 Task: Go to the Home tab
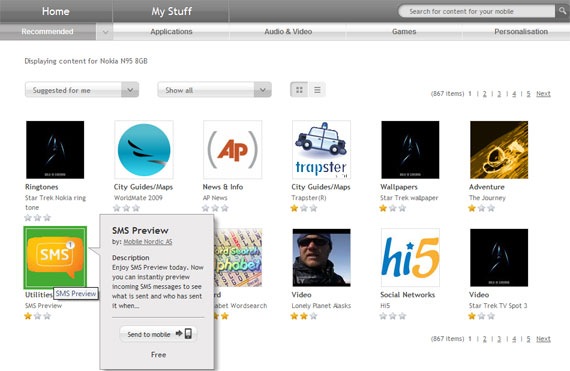(x=56, y=11)
